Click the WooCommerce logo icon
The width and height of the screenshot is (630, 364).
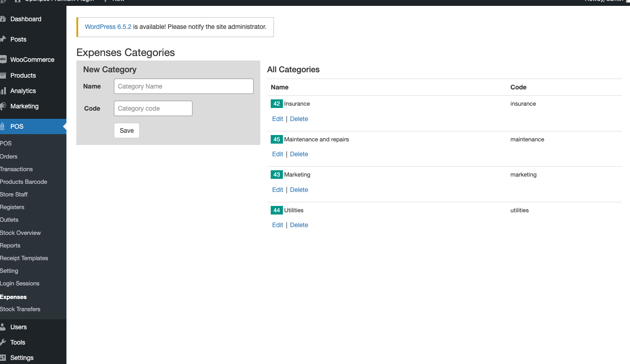(x=3, y=60)
